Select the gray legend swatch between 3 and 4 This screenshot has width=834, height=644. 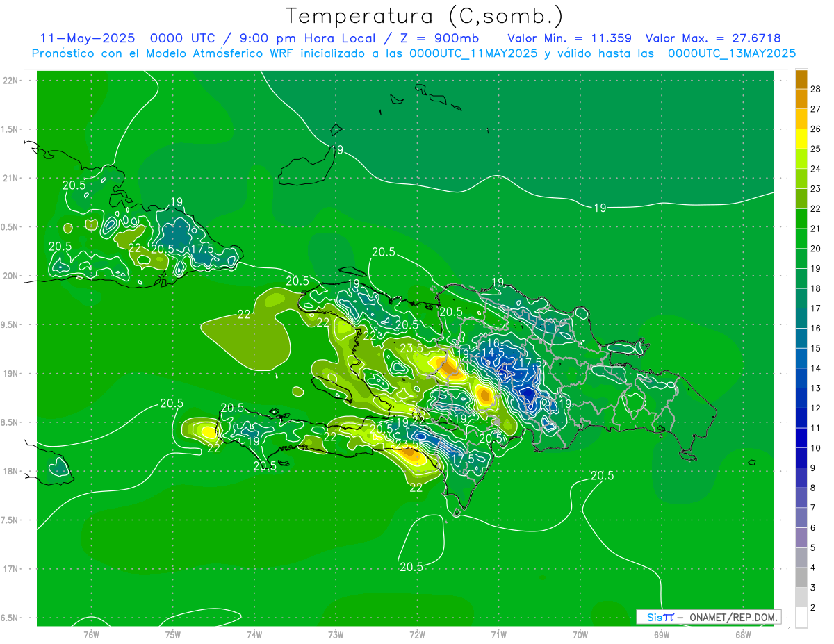pos(801,578)
